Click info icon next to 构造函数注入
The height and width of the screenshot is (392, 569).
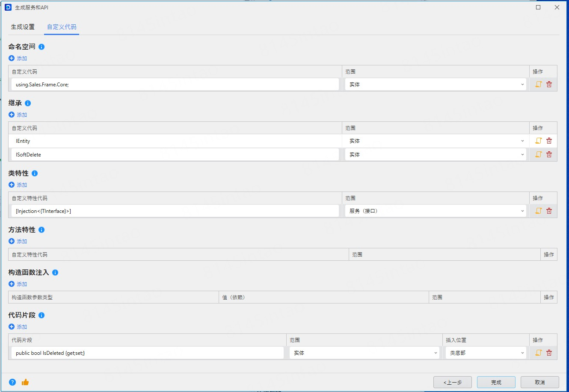(x=55, y=272)
